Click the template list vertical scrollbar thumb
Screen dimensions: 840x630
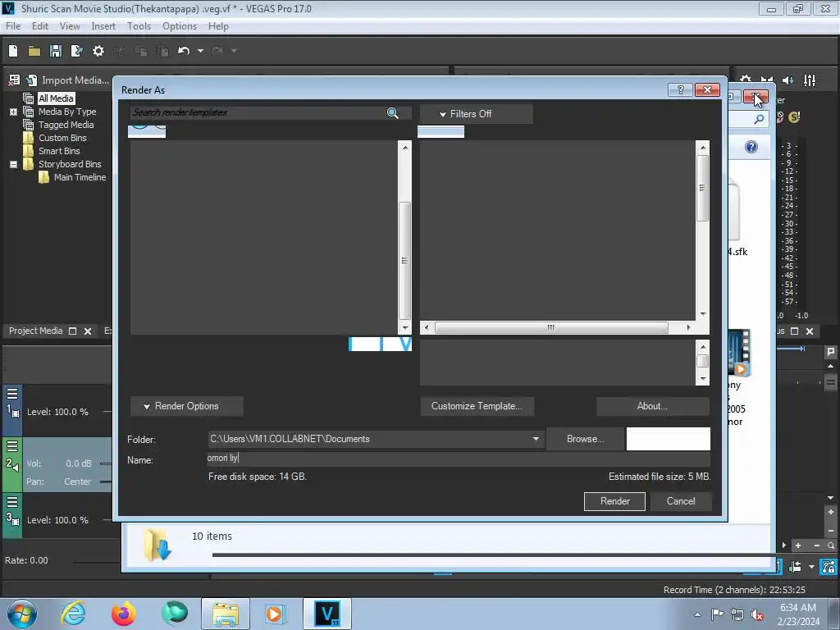coord(702,188)
